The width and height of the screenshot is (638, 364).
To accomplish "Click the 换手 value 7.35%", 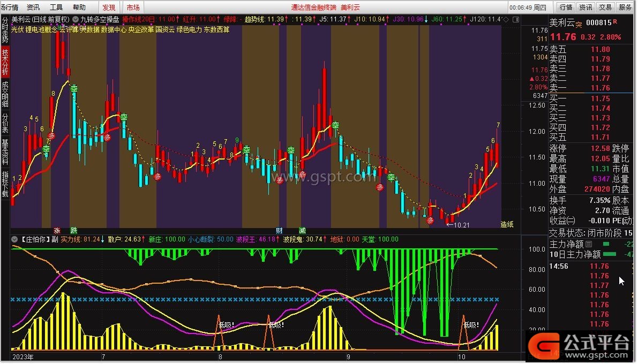I will (x=600, y=201).
